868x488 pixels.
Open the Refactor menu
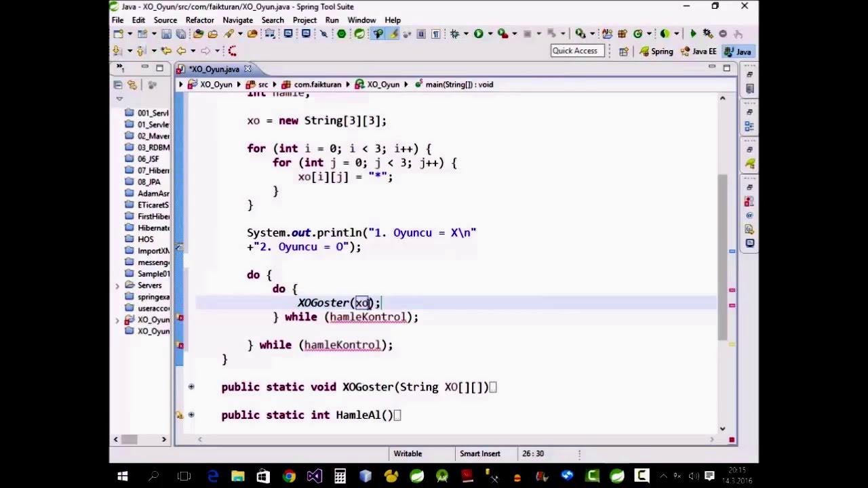(x=199, y=20)
